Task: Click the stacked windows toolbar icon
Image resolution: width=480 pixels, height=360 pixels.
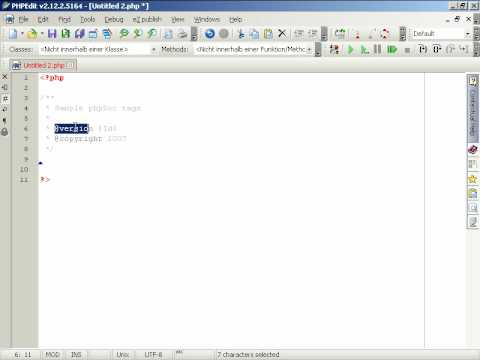Action: point(107,34)
